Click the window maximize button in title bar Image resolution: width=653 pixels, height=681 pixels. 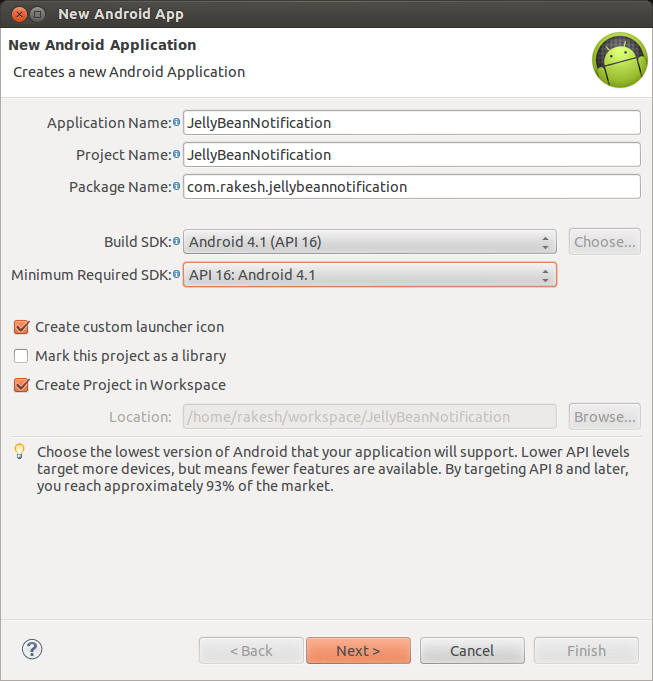38,14
